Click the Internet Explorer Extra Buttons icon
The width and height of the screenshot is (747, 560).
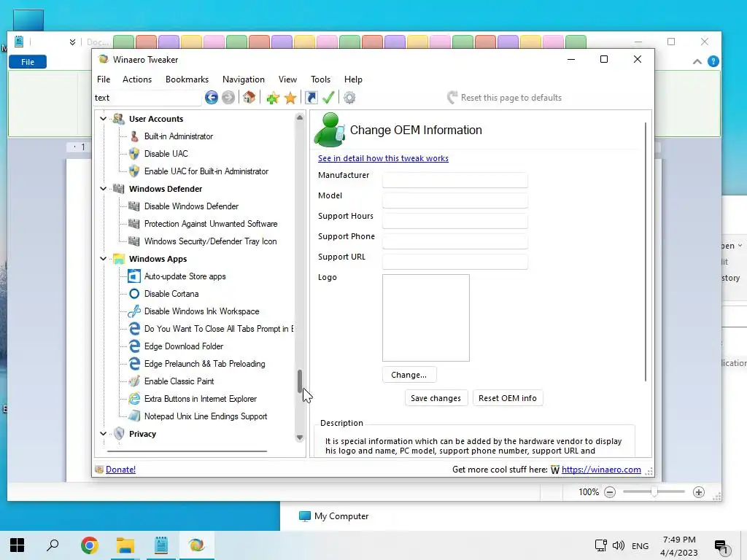(x=134, y=399)
